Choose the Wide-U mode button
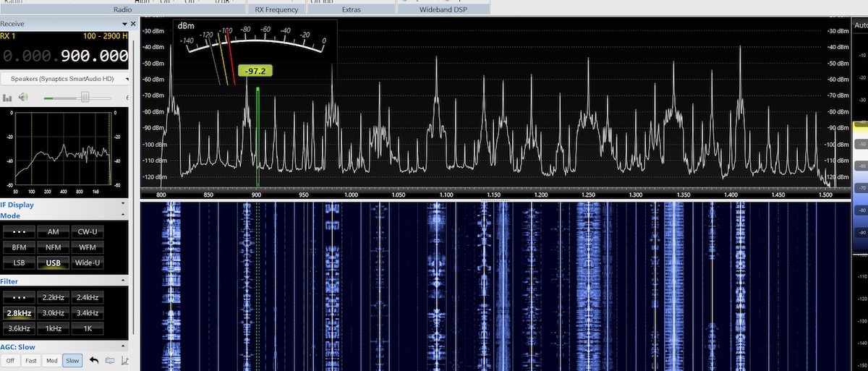This screenshot has height=371, width=868. pos(88,263)
